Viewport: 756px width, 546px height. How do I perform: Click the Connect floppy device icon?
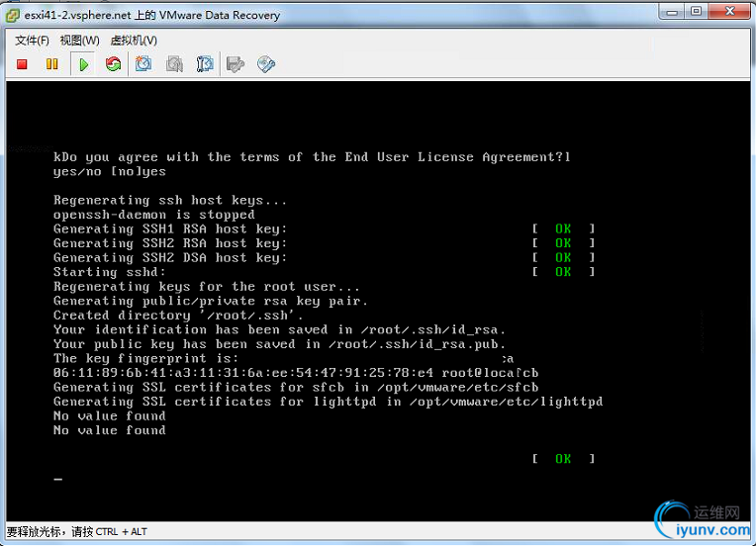click(236, 64)
